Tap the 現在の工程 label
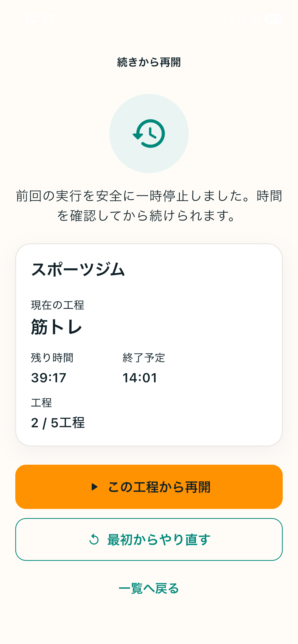The width and height of the screenshot is (298, 644). click(58, 305)
